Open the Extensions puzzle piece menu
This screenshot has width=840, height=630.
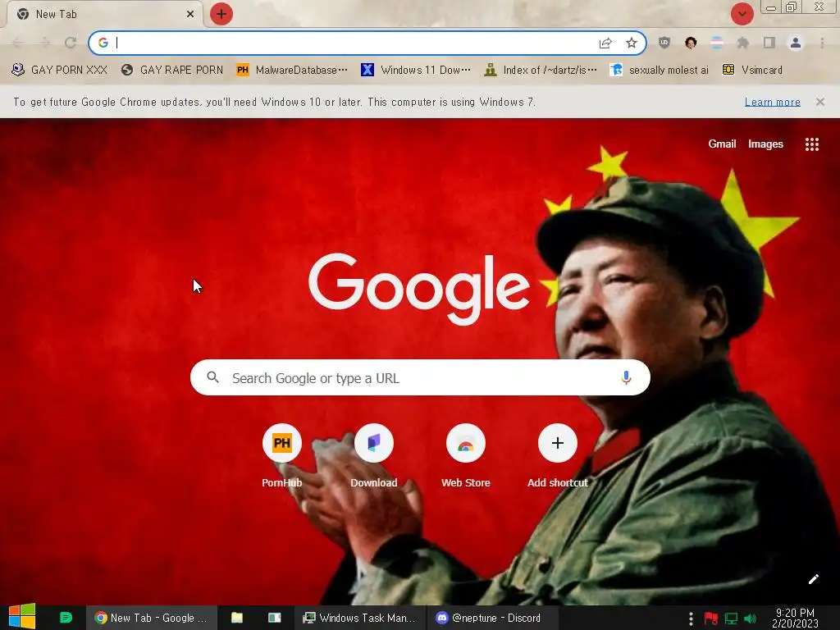[743, 43]
